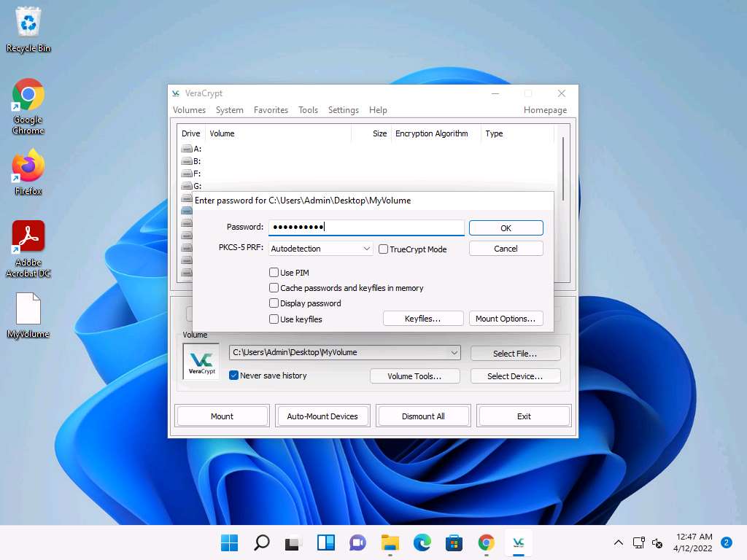Click inside the Password input field
The width and height of the screenshot is (747, 560).
(366, 227)
